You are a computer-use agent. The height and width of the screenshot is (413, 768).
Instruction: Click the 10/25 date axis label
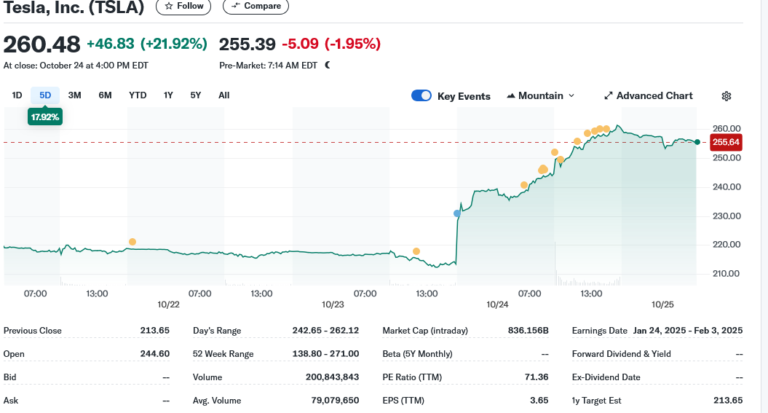662,305
